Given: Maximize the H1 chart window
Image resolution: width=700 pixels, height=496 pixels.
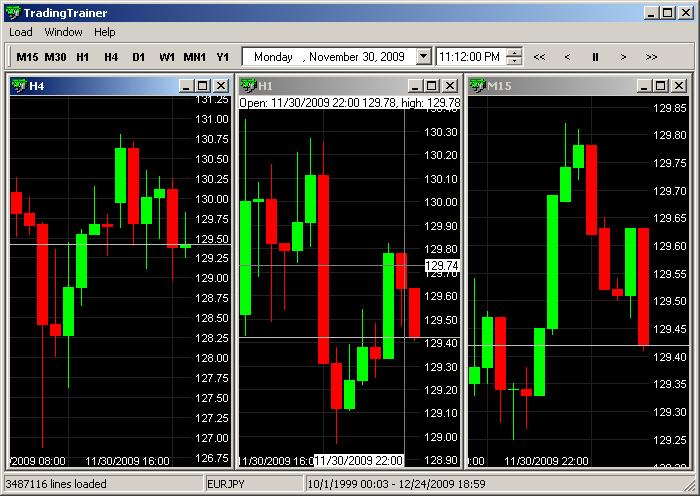Looking at the screenshot, I should coord(431,86).
